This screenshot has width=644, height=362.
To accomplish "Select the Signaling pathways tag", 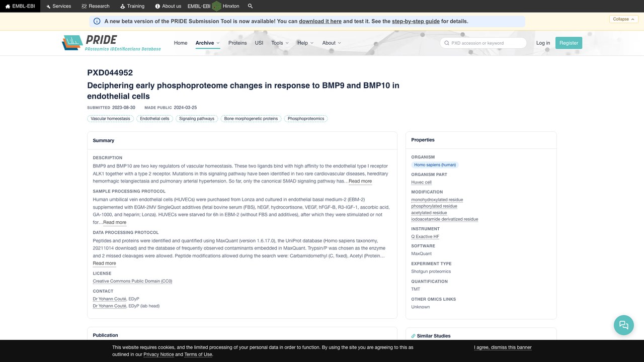I will tap(197, 119).
